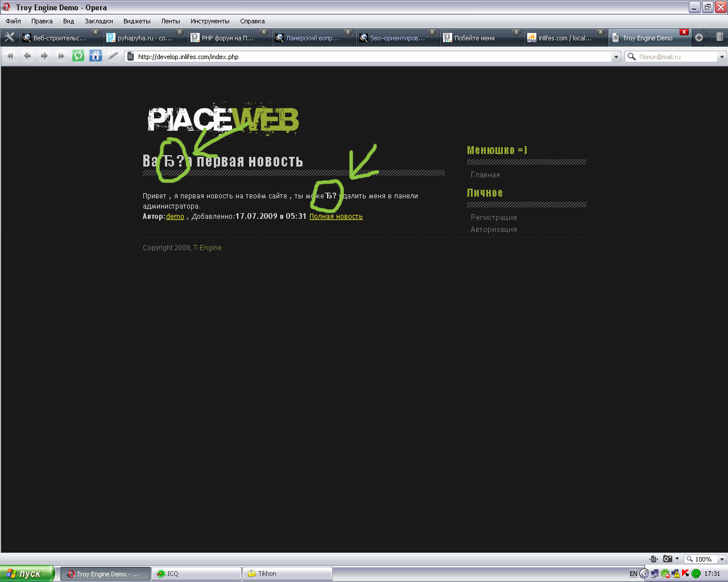Screen dimensions: 728x582
Task: Toggle fit to width in status bar
Action: click(653, 559)
